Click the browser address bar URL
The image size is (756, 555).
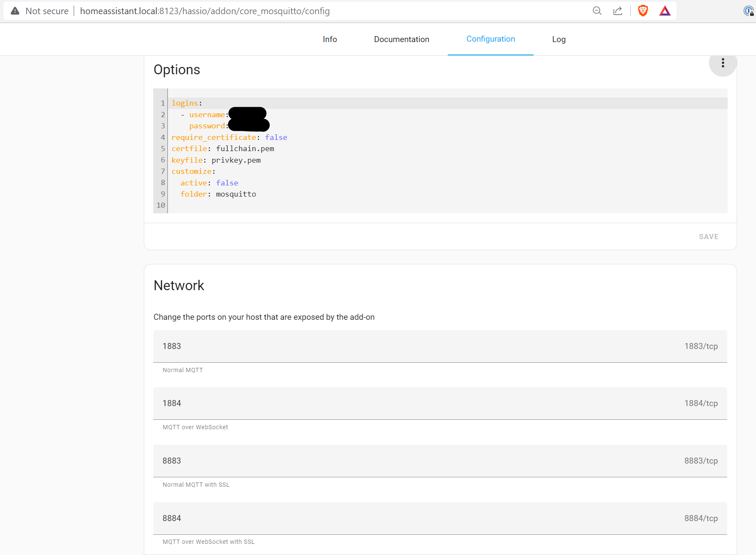[205, 11]
